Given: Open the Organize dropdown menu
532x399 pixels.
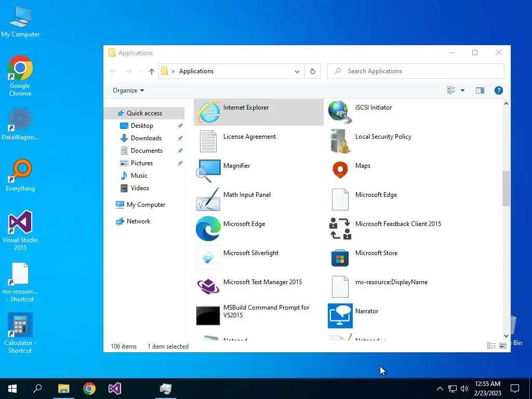Looking at the screenshot, I should (x=128, y=90).
